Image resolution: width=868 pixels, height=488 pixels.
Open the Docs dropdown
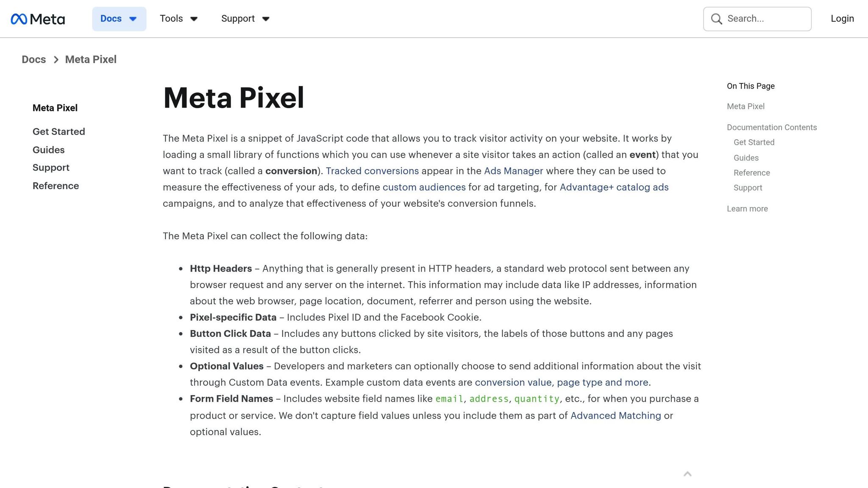tap(119, 19)
